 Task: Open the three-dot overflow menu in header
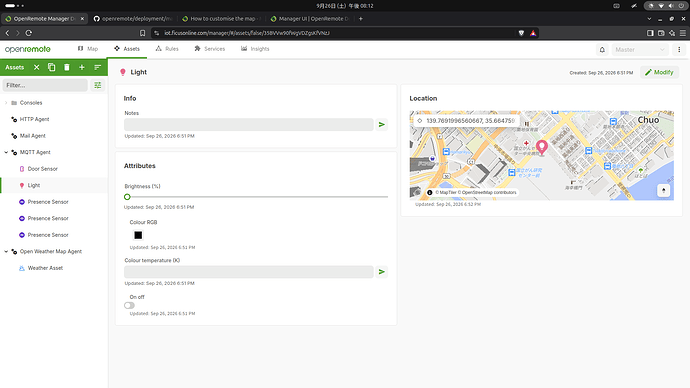pos(679,50)
